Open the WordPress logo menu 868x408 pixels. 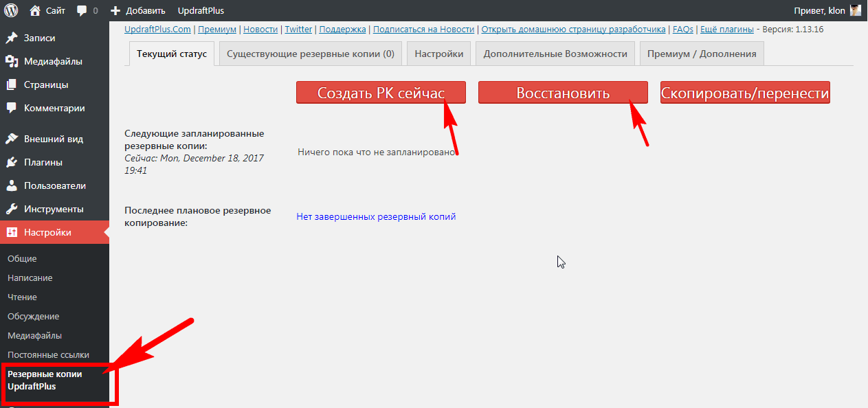11,10
